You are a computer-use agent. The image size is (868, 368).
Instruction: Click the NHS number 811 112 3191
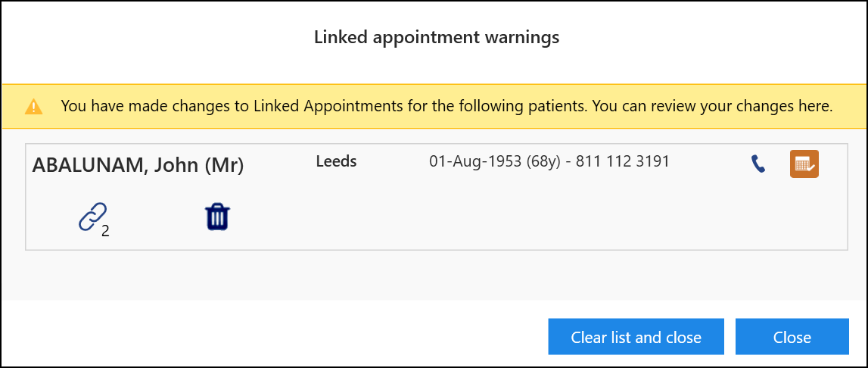[622, 161]
